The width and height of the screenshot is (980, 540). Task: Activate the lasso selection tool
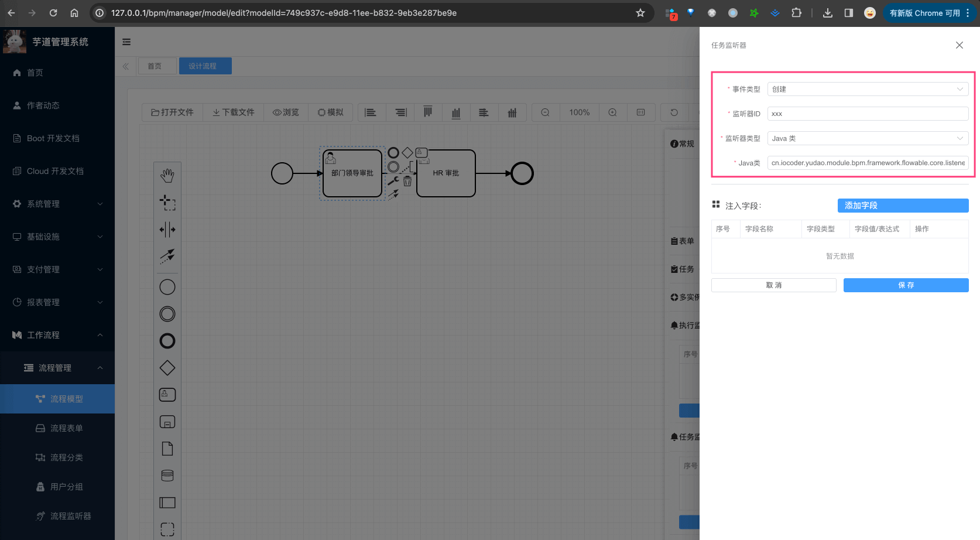click(x=167, y=203)
